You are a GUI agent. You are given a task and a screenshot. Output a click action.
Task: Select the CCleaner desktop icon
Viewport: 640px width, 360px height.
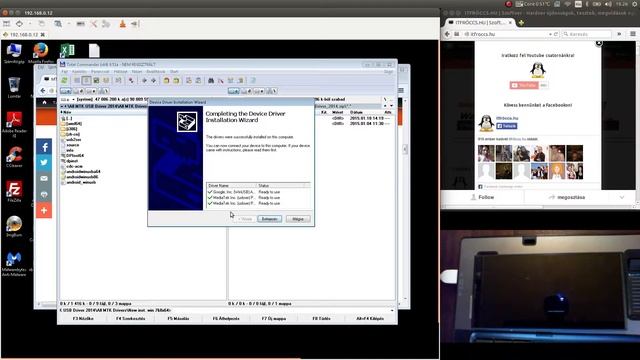(x=14, y=157)
